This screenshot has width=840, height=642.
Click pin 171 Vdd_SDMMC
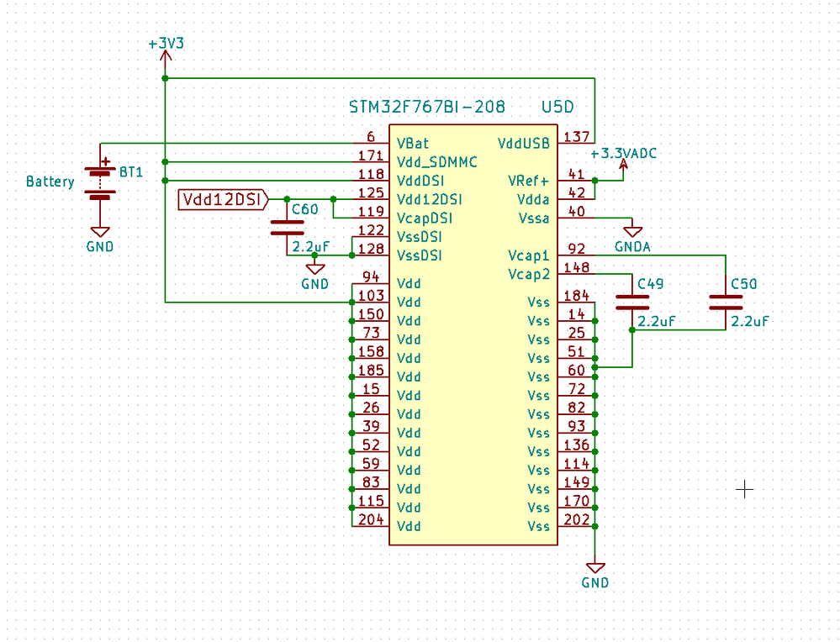371,161
